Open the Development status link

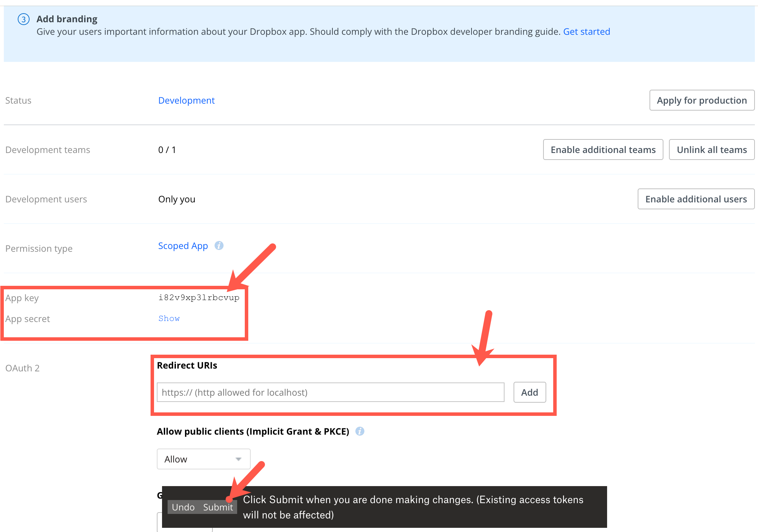click(x=186, y=100)
